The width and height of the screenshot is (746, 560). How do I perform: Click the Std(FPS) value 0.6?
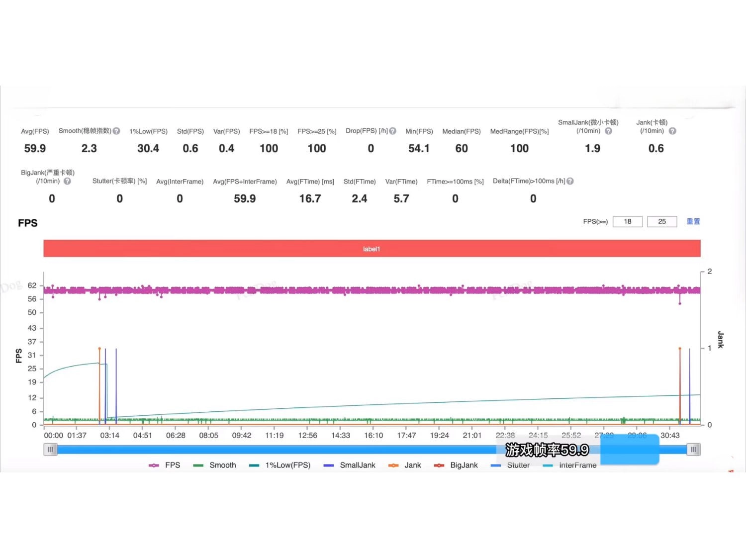pyautogui.click(x=190, y=149)
